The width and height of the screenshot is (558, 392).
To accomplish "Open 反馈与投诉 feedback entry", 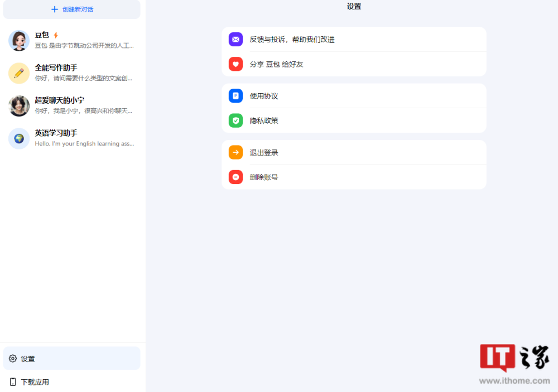I will pos(354,40).
